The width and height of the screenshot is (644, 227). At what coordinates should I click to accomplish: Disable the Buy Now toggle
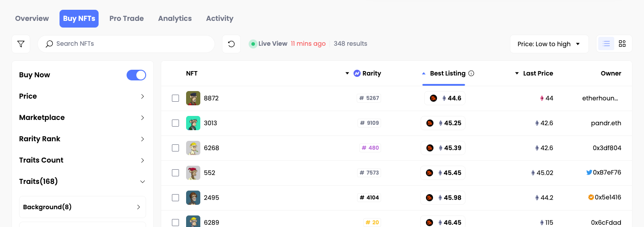136,75
